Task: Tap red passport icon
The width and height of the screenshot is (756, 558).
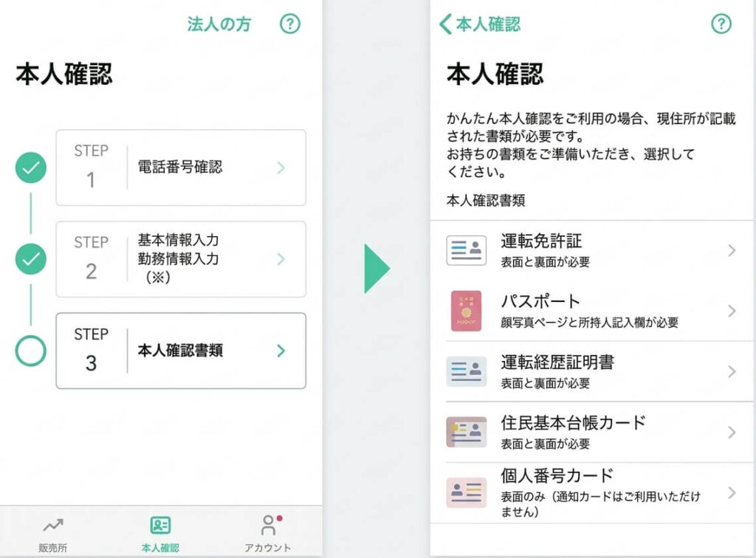Action: (467, 311)
